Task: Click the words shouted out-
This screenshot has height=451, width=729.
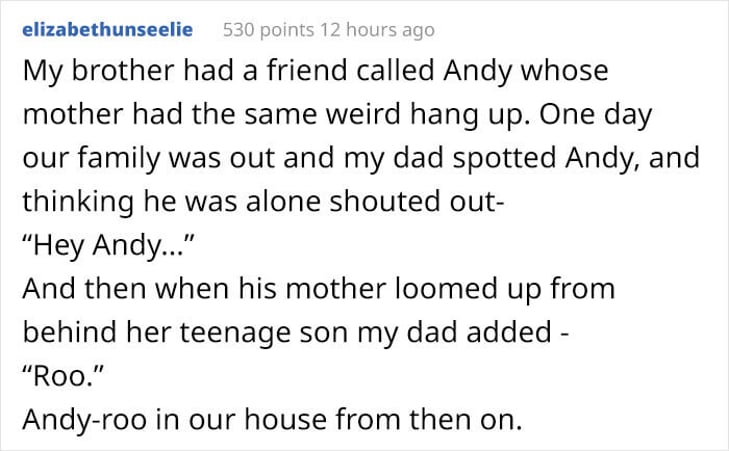Action: [x=417, y=202]
